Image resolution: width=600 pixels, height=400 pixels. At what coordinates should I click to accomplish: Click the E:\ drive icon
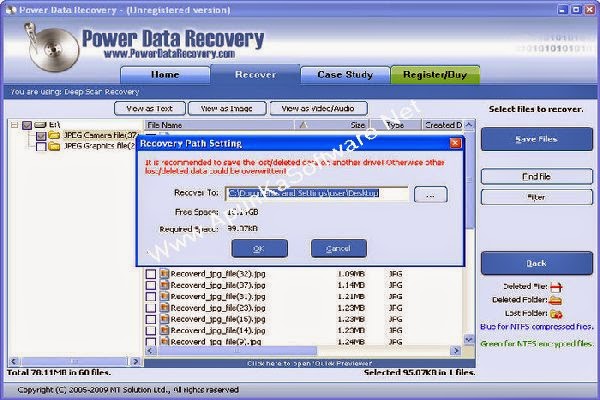pos(40,125)
